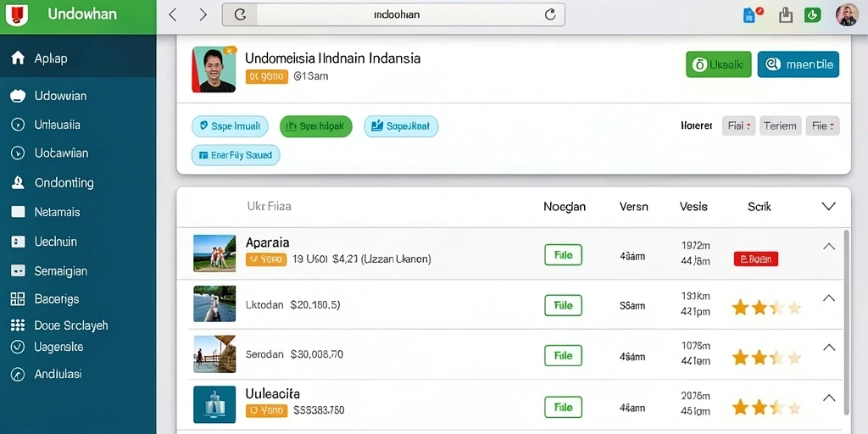Collapse the Serodan row chevron
This screenshot has height=434, width=868.
(829, 348)
